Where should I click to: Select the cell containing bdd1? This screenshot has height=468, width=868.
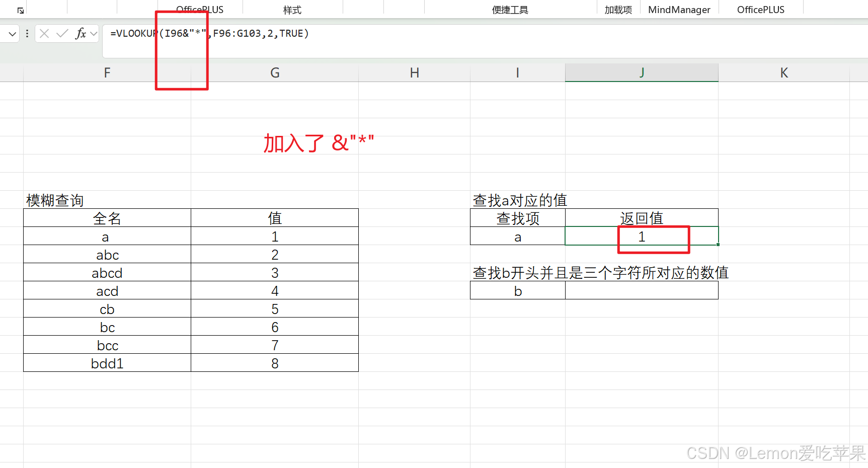click(x=107, y=363)
